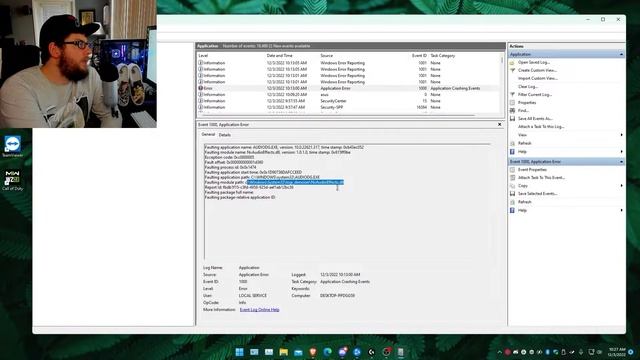Expand Help submenu arrow in Application section
Screen dimensions: 640x360
click(x=621, y=151)
